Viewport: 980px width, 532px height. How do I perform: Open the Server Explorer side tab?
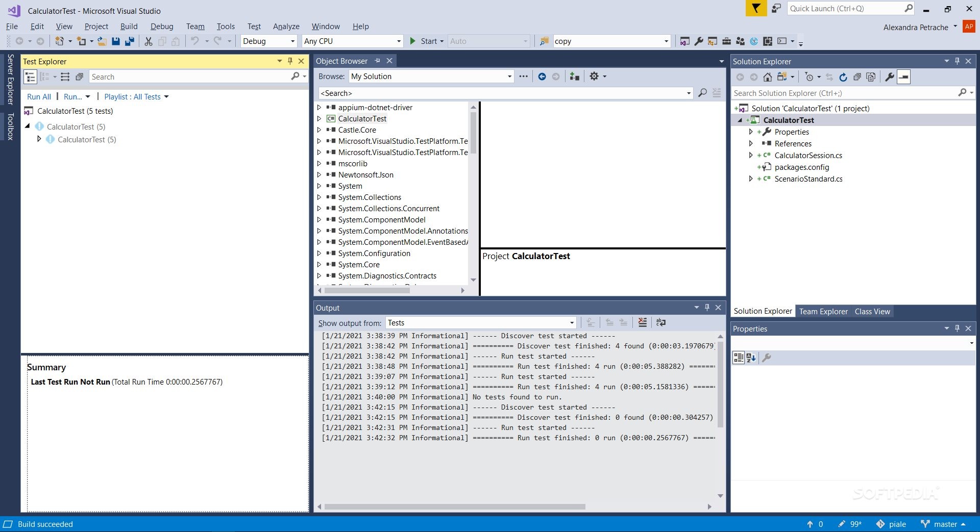(10, 79)
